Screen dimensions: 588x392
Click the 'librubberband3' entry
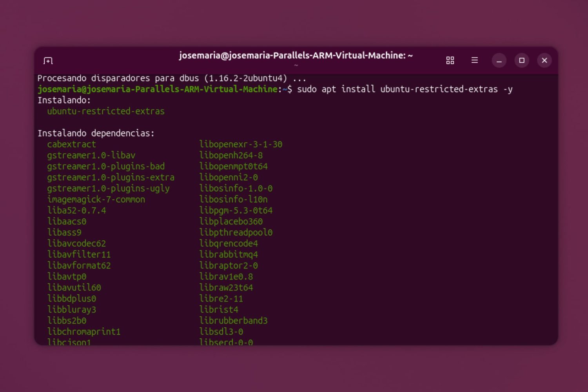point(233,320)
